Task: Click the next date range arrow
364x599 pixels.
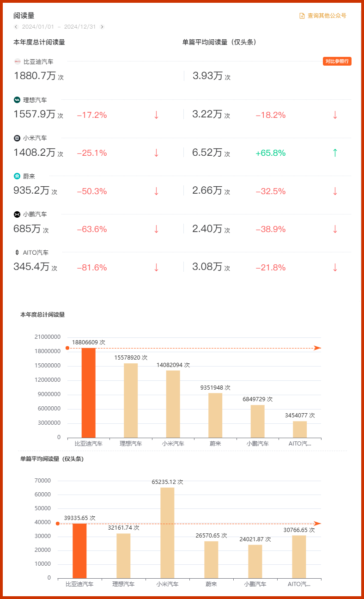Action: (x=102, y=27)
